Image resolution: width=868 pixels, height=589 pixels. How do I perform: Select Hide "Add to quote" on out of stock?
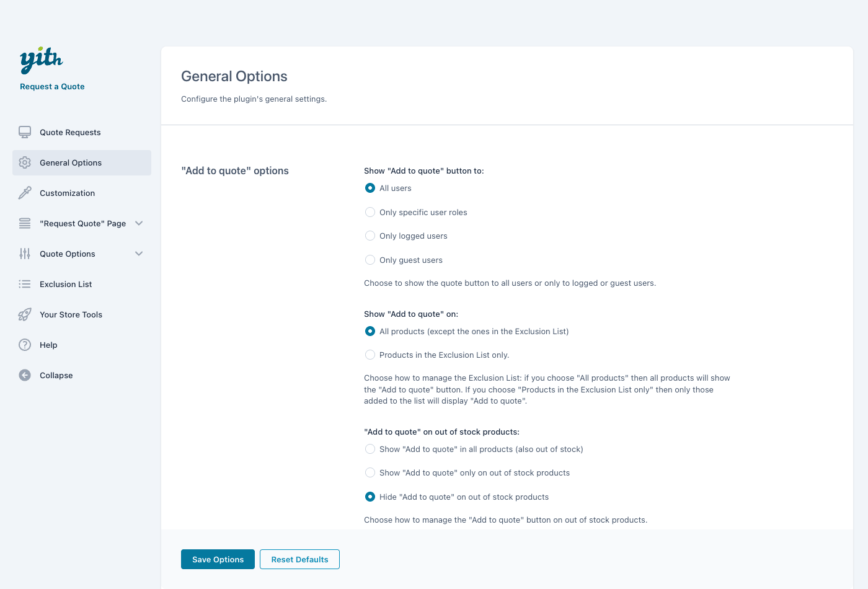[x=370, y=497]
